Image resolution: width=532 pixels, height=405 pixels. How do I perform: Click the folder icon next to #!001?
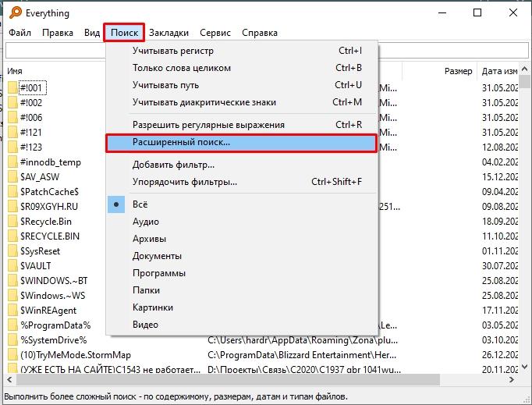pyautogui.click(x=12, y=87)
